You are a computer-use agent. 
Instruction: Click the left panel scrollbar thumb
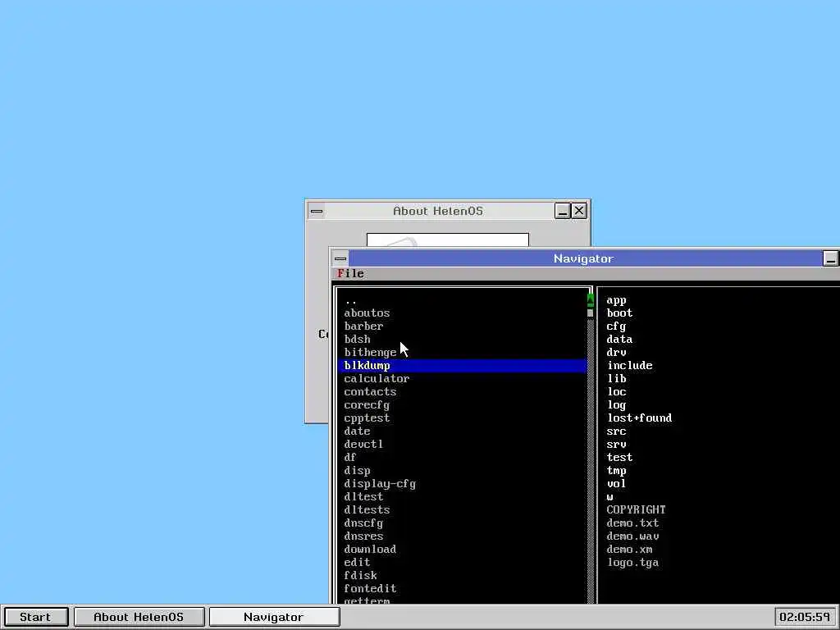coord(591,313)
